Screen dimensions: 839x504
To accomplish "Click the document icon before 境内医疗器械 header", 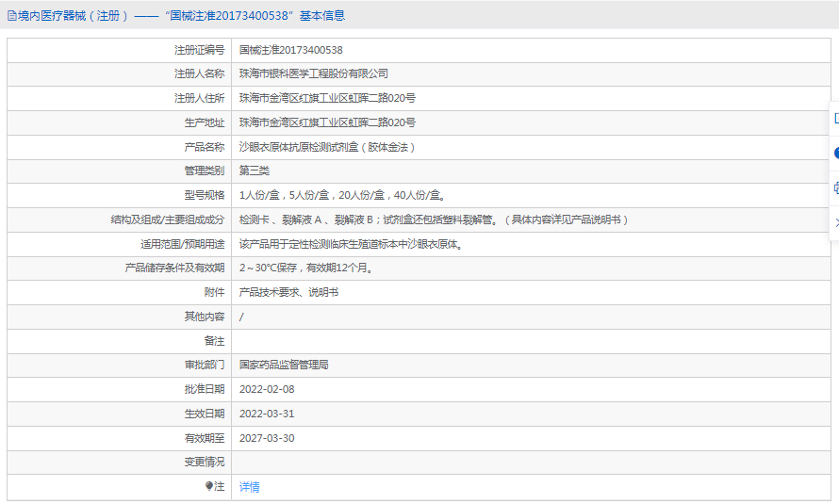I will coord(12,16).
